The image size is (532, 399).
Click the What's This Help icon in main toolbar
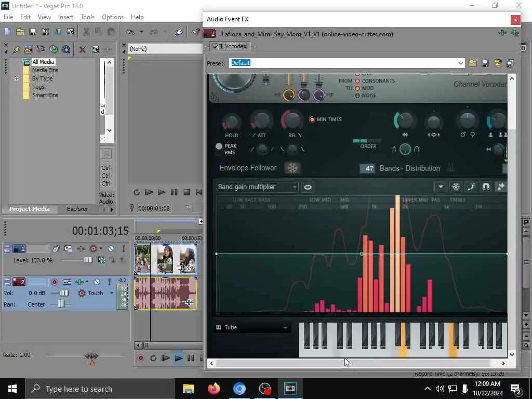[x=196, y=32]
